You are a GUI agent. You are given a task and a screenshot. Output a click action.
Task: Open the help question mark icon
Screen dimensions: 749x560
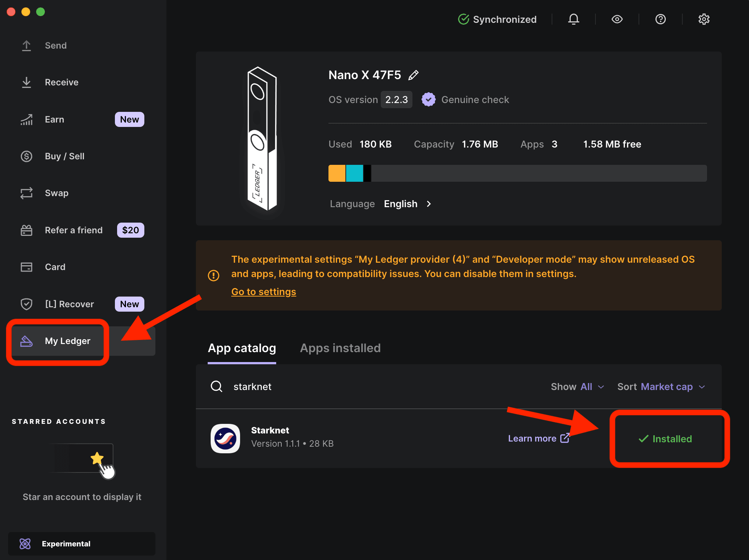tap(660, 19)
